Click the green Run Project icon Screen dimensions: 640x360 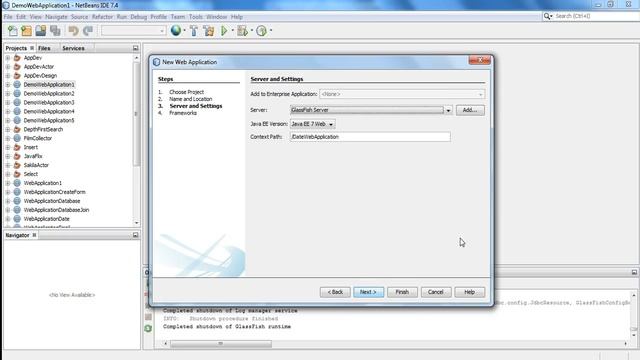[224, 31]
